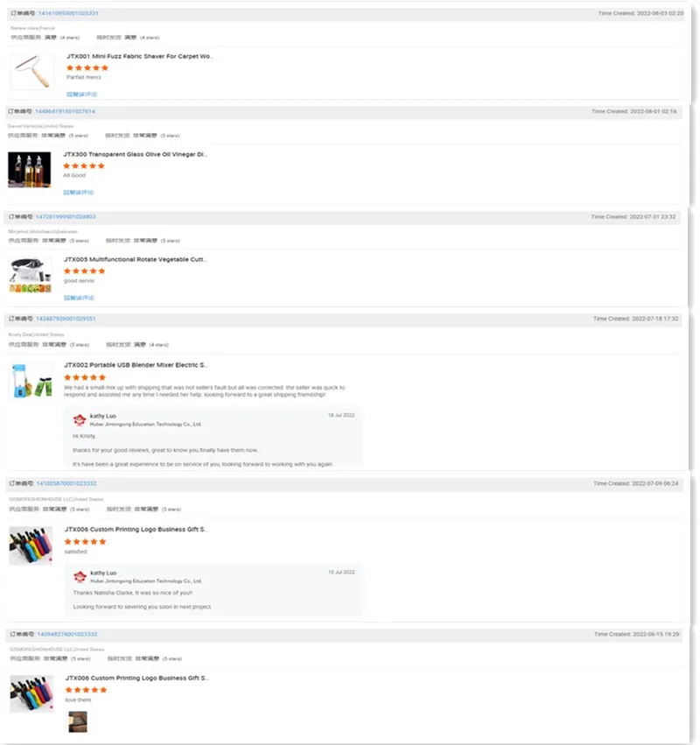The height and width of the screenshot is (745, 700).
Task: Click the olive oil bottles product thumbnail
Action: point(29,170)
